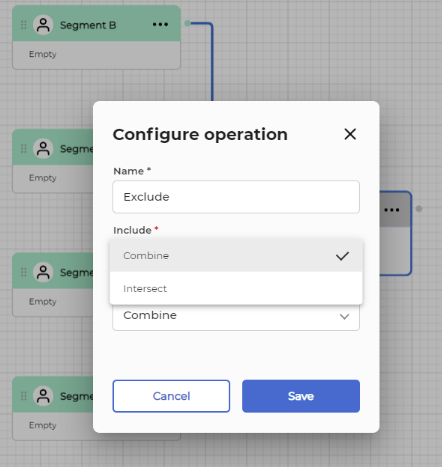The width and height of the screenshot is (442, 467).
Task: Close the Configure operation dialog
Action: pyautogui.click(x=350, y=134)
